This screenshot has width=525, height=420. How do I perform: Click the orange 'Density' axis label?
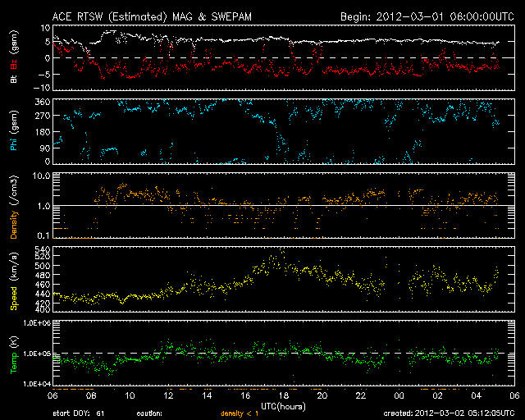14,225
